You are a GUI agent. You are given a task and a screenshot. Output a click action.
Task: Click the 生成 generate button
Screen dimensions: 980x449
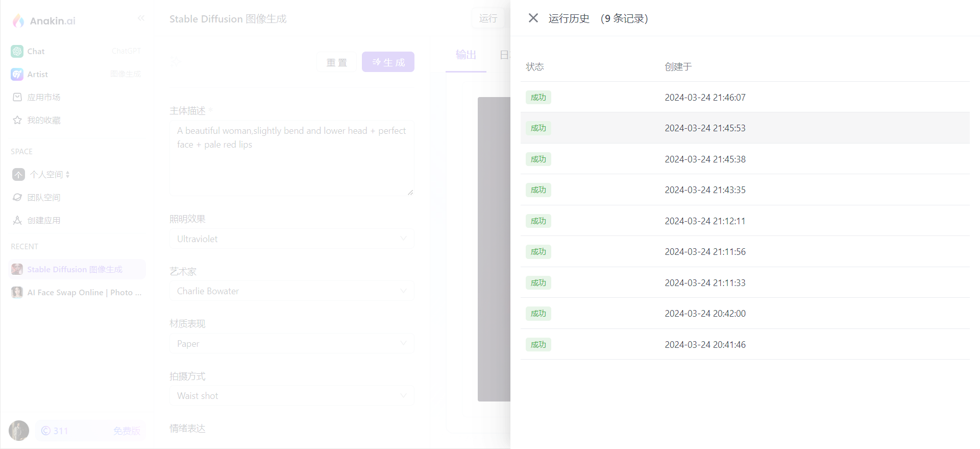point(388,62)
